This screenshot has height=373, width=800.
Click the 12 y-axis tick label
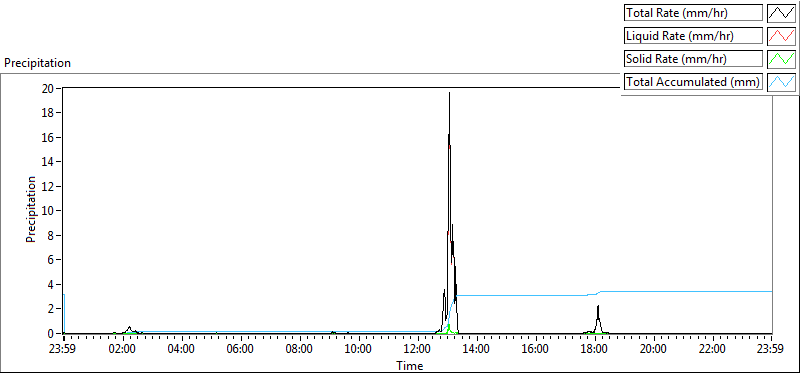(x=48, y=186)
